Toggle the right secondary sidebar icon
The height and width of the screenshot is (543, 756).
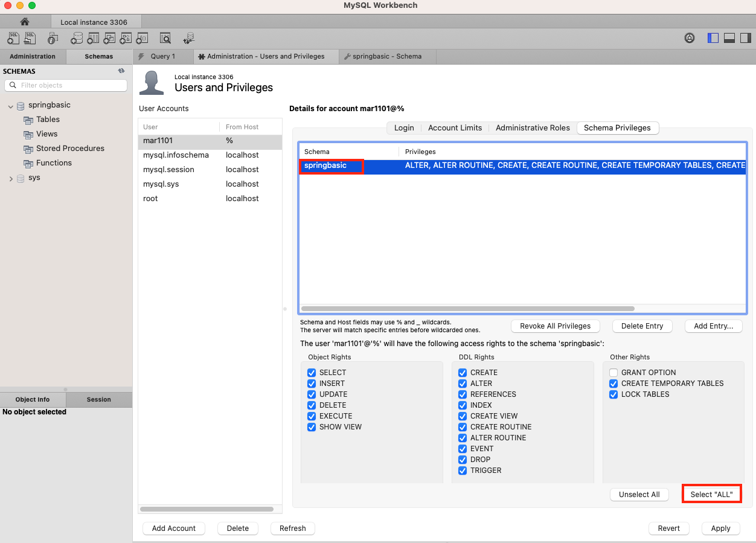coord(746,38)
